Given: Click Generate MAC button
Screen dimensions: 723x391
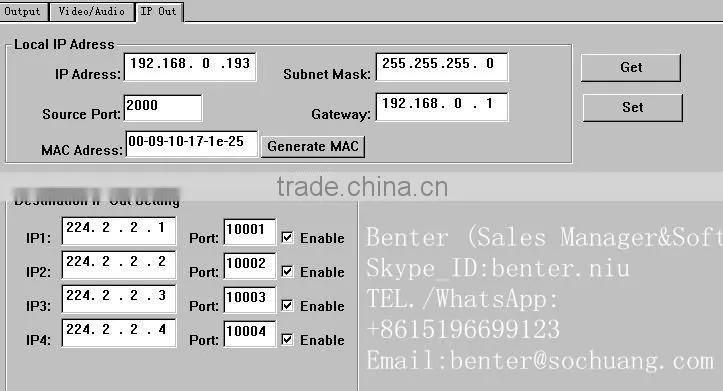Looking at the screenshot, I should pos(313,147).
